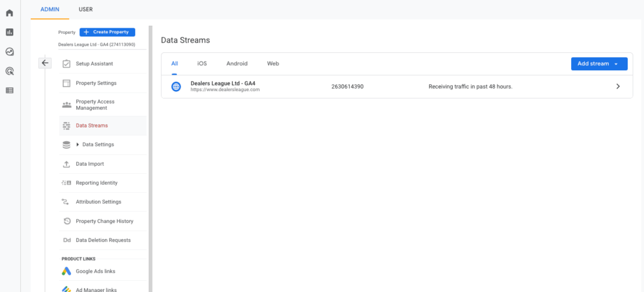Click the Dd Data Deletion icon

click(x=67, y=241)
